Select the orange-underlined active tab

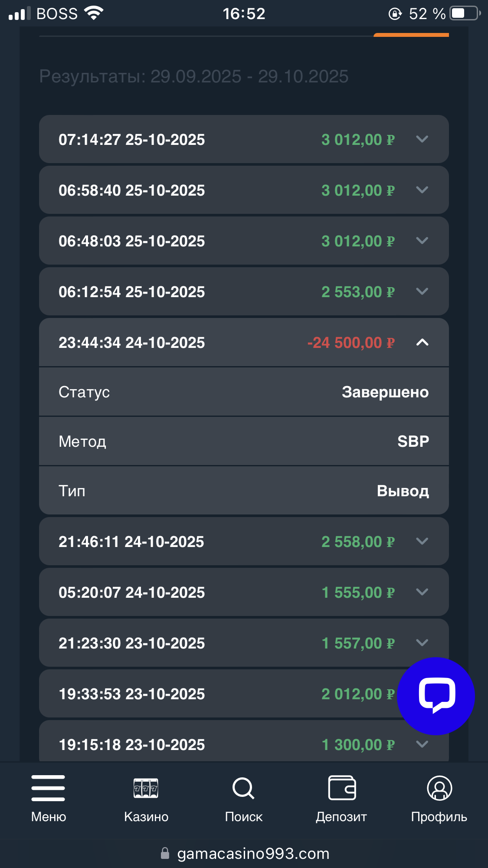click(x=411, y=34)
